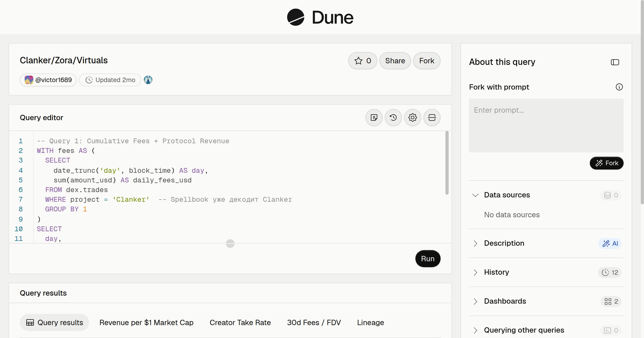Viewport: 644px width, 338px height.
Task: Run the query
Action: click(x=428, y=259)
